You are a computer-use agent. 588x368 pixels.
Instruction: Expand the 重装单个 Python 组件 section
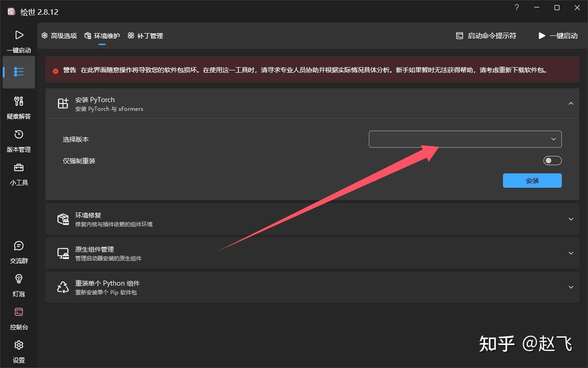pos(571,287)
